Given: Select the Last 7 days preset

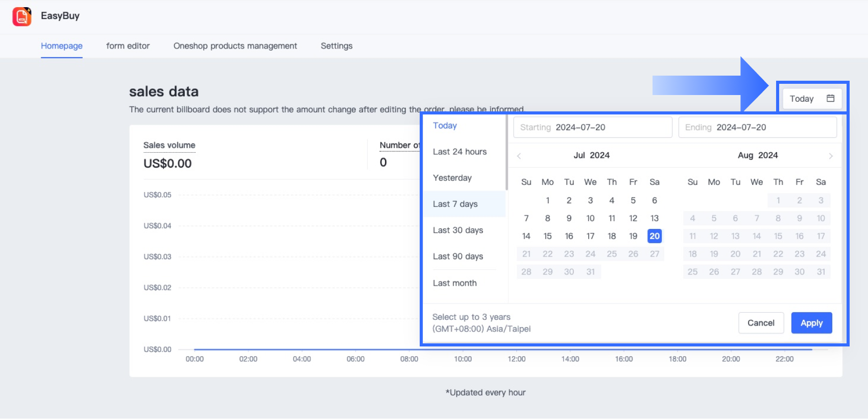Looking at the screenshot, I should (x=455, y=204).
